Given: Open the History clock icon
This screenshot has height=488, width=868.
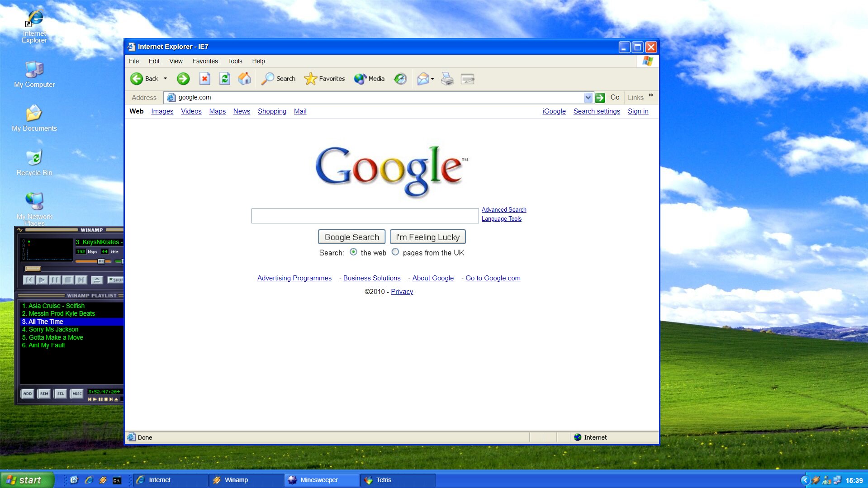Looking at the screenshot, I should [400, 79].
